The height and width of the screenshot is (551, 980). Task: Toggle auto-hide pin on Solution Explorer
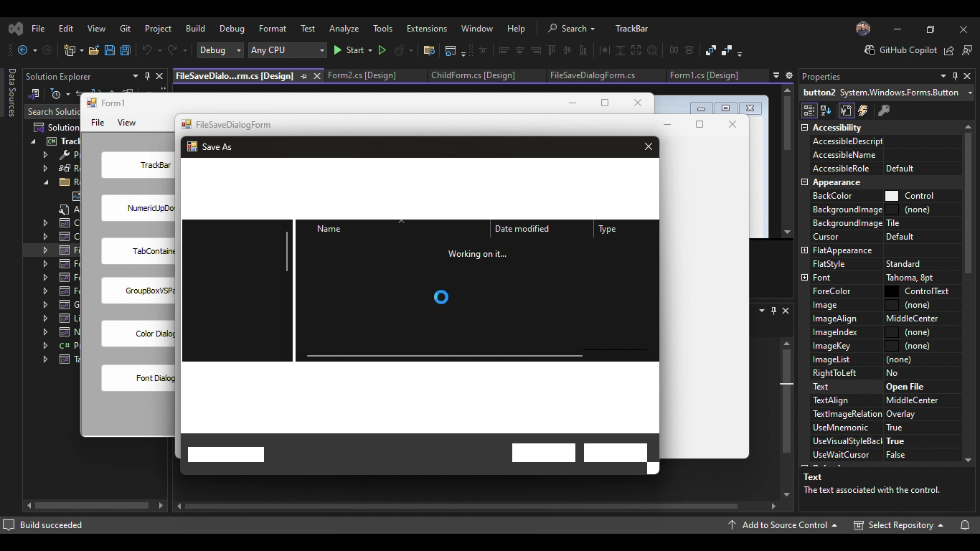pos(147,76)
